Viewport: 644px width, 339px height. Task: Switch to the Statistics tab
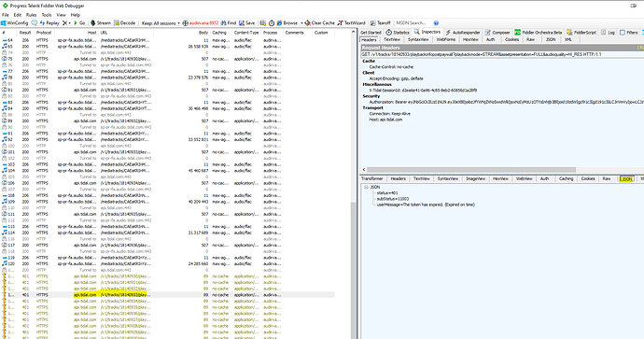pyautogui.click(x=398, y=32)
